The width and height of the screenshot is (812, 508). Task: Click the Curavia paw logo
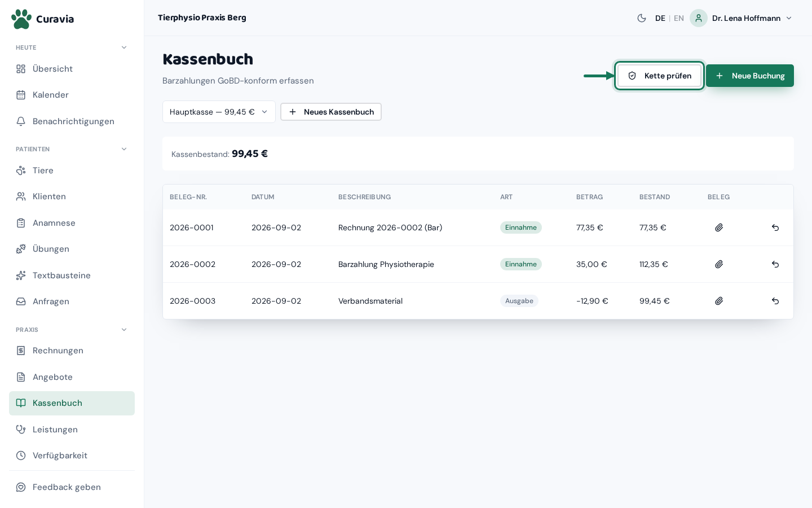(21, 19)
